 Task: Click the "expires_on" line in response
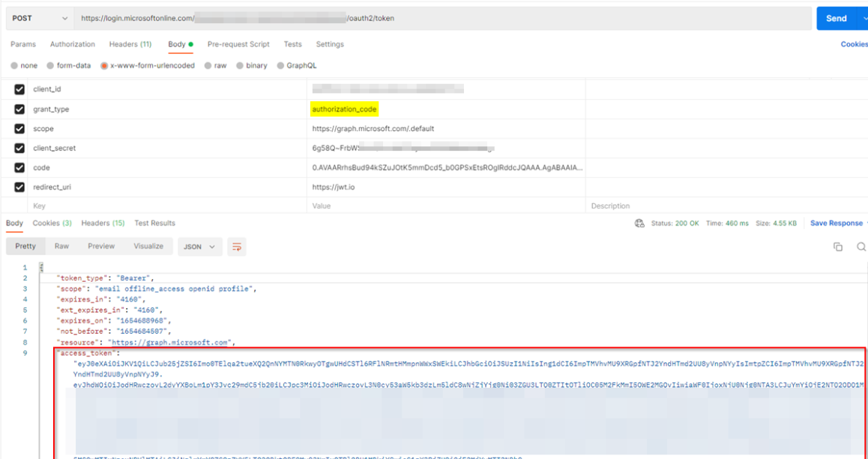(114, 320)
